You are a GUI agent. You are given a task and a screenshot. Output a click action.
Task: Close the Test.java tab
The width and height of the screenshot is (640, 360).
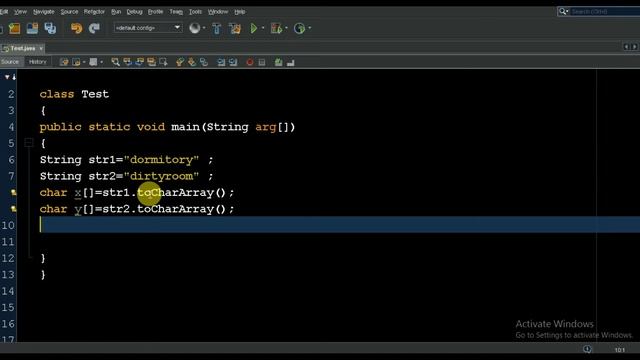pyautogui.click(x=41, y=48)
